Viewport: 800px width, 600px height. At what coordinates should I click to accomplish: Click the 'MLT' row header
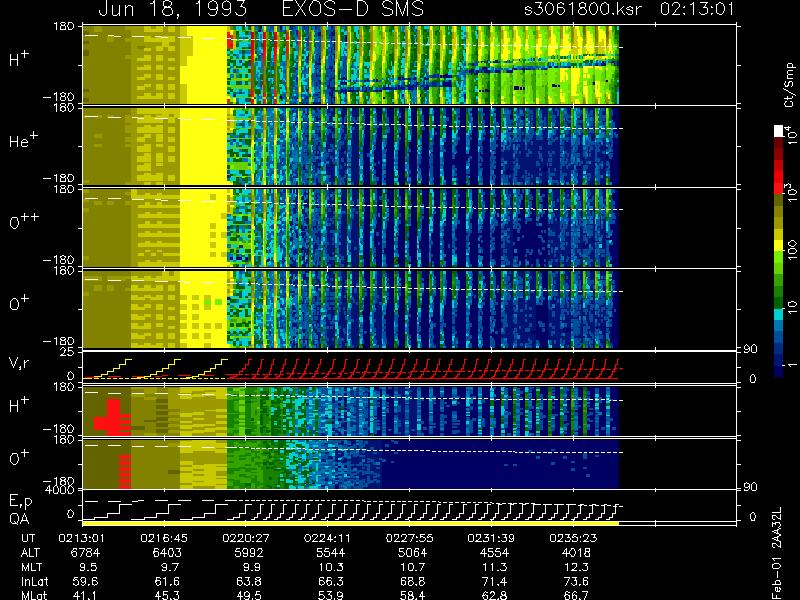[31, 567]
